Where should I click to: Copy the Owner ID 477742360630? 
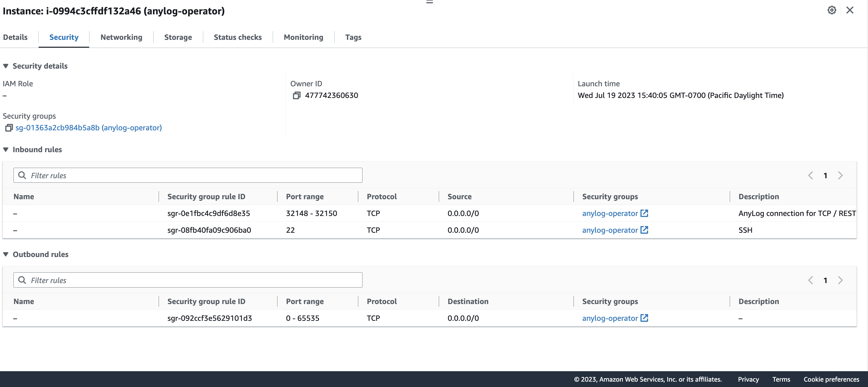point(297,95)
